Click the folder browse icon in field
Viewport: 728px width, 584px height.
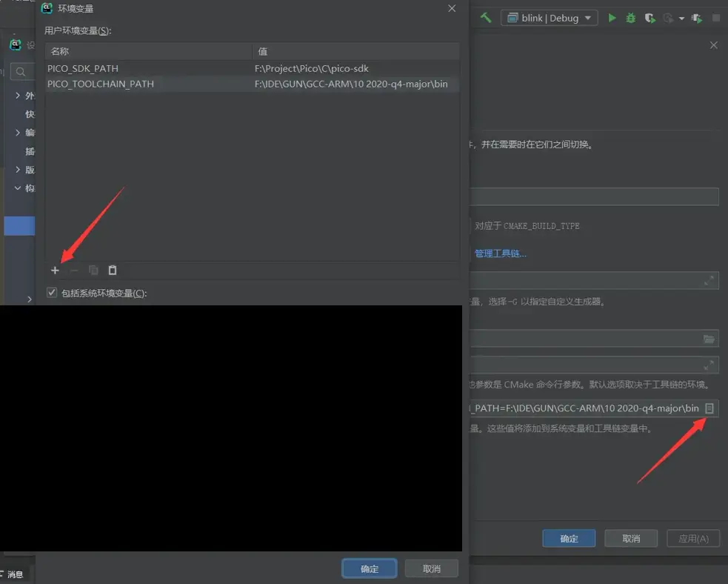click(x=709, y=339)
